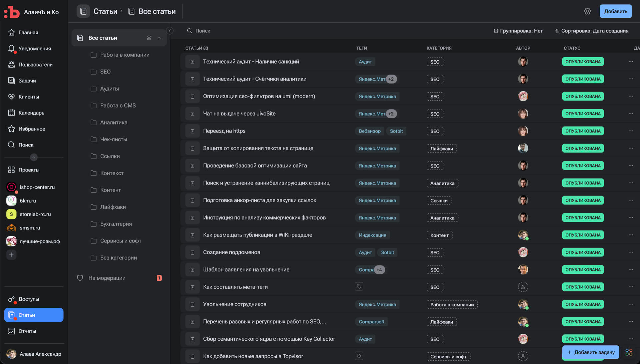Open Сортировка: Дата создания dropdown

point(592,31)
